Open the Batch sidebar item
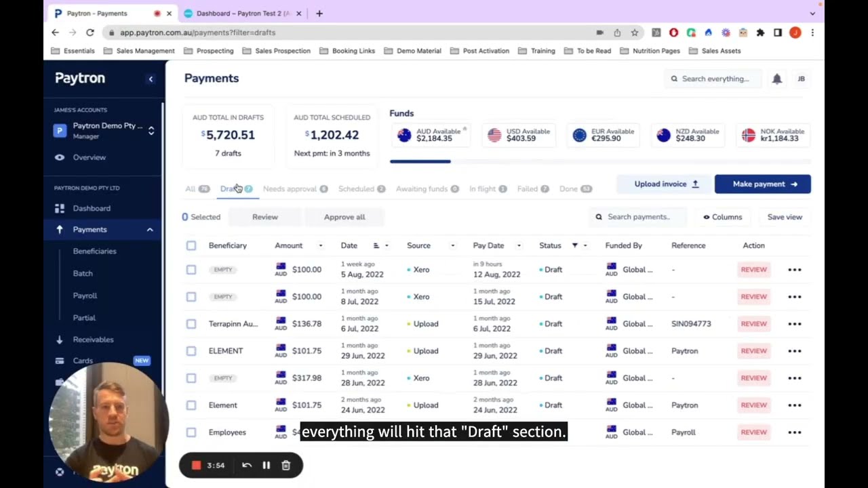Image resolution: width=868 pixels, height=488 pixels. pos(83,273)
